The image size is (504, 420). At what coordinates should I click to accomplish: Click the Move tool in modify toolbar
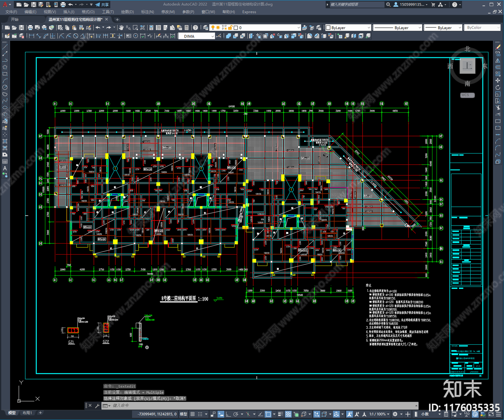[x=498, y=81]
